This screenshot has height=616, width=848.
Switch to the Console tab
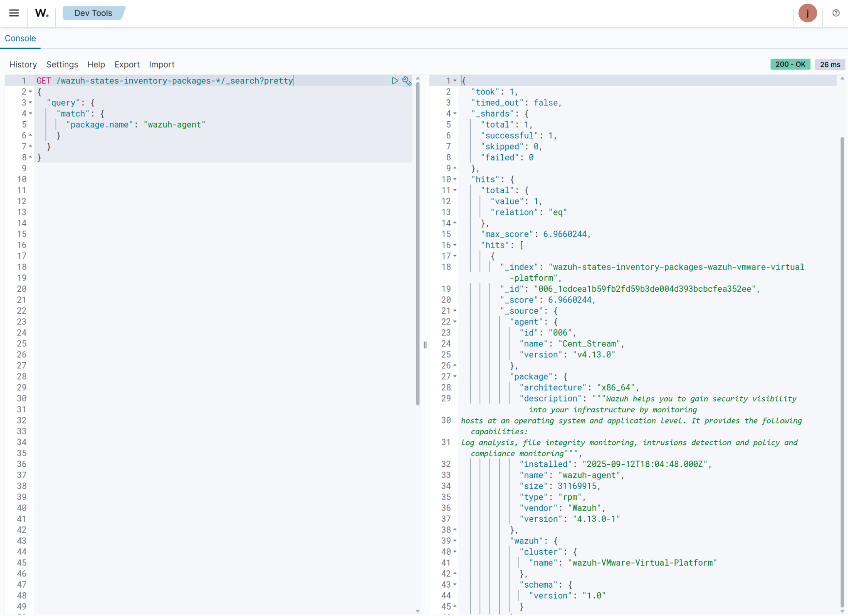[20, 38]
